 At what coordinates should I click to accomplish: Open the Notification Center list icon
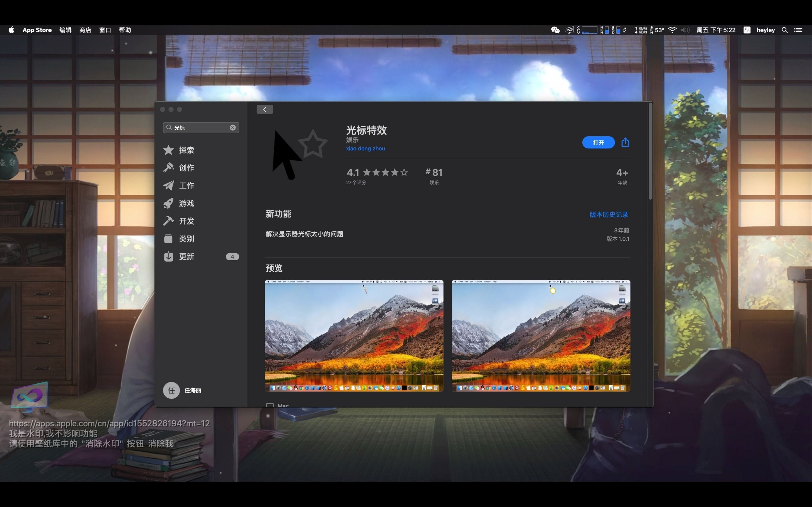798,30
